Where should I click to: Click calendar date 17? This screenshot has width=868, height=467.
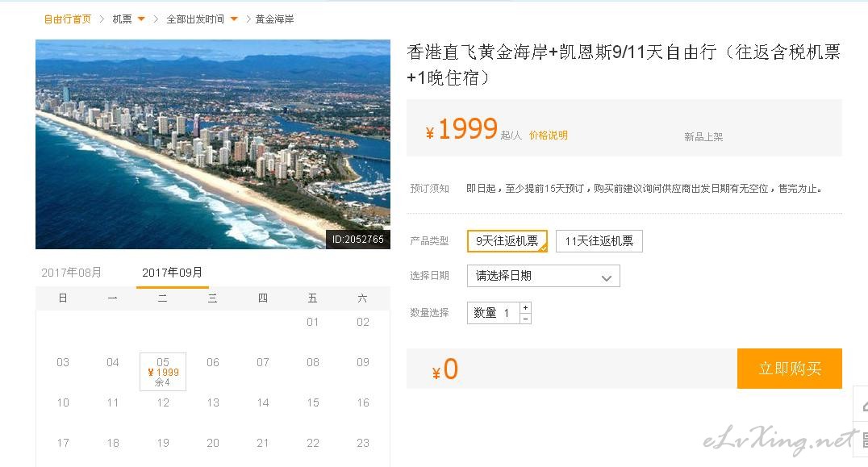click(x=63, y=444)
